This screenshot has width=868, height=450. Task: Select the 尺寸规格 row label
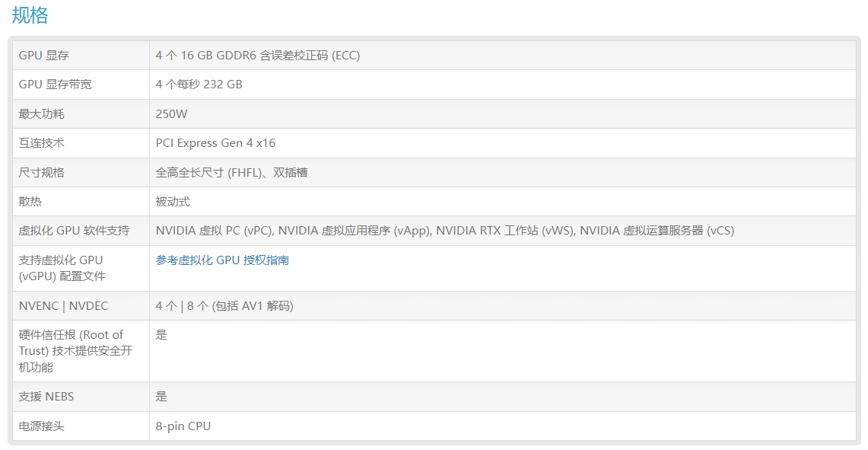(42, 172)
